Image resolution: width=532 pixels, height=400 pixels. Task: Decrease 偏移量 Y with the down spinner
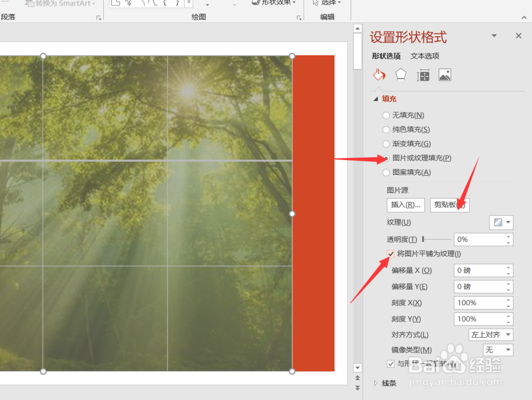(x=508, y=290)
